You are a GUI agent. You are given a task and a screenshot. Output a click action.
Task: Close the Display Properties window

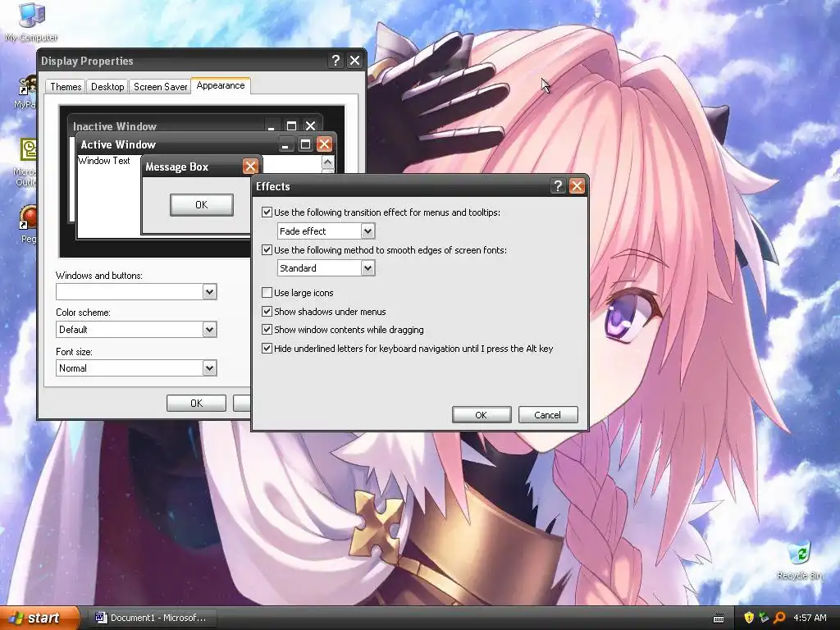coord(354,61)
